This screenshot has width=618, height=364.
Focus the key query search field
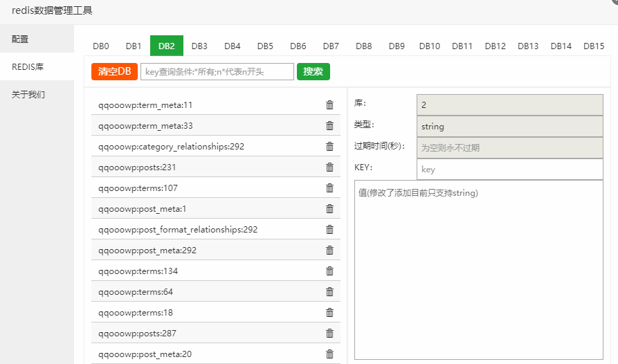pos(217,72)
